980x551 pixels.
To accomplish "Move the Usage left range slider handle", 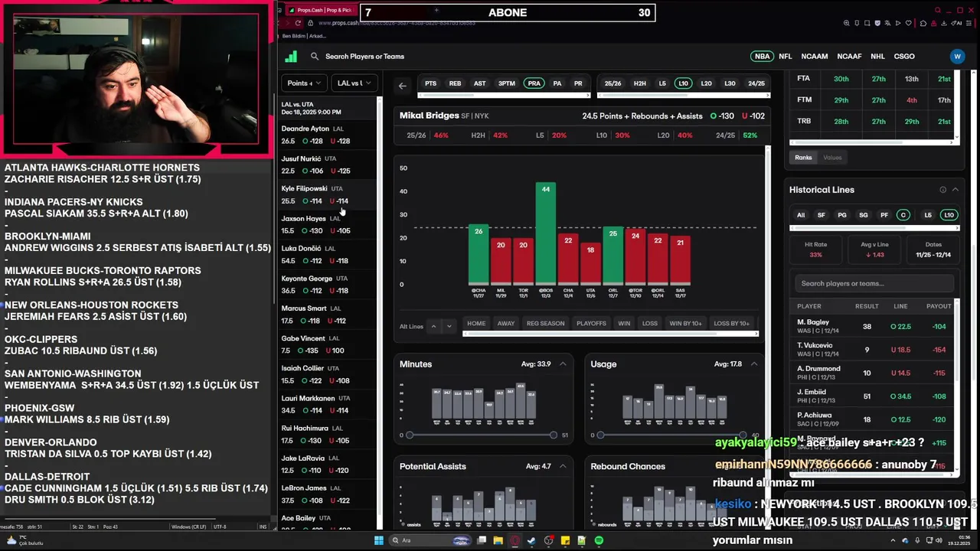I will pyautogui.click(x=600, y=435).
